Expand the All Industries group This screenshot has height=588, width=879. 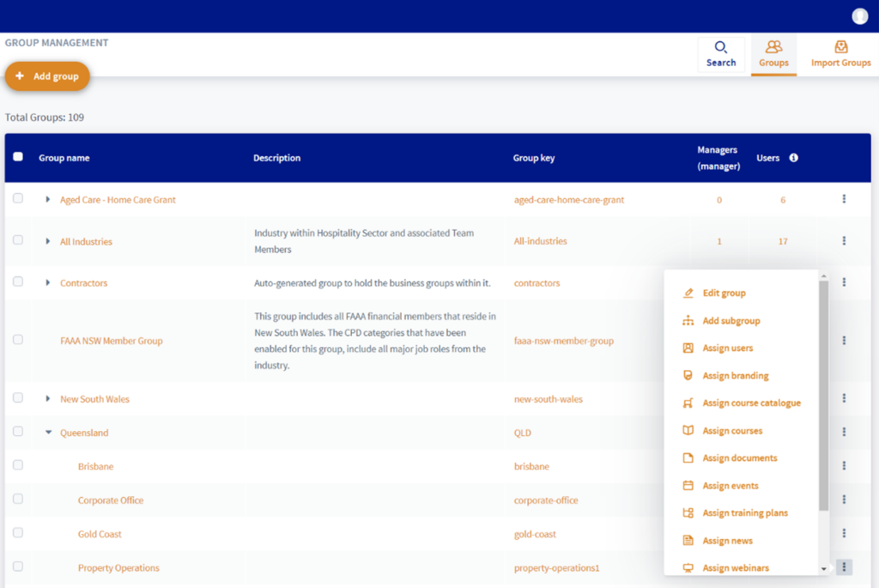tap(48, 241)
